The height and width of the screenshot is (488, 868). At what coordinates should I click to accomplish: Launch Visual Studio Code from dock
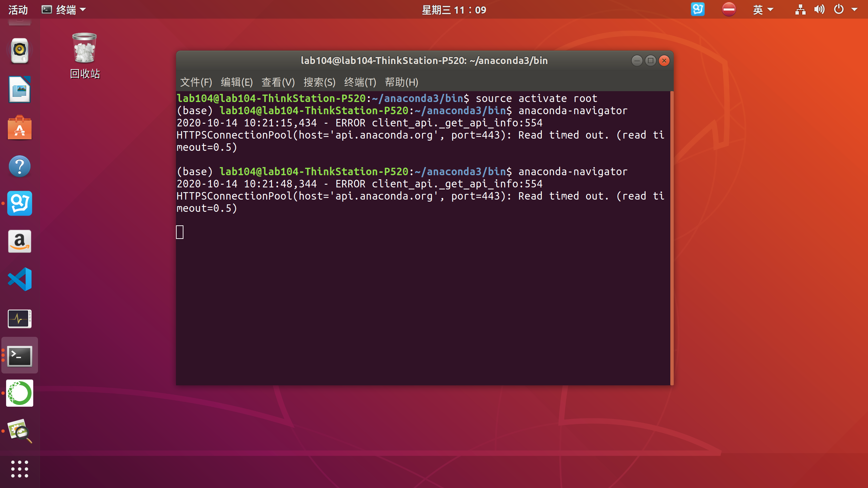pyautogui.click(x=20, y=279)
